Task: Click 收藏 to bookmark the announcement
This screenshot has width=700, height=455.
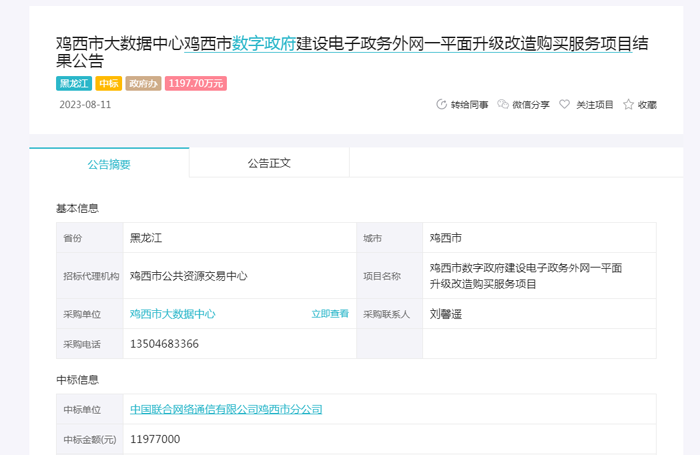Action: pos(647,105)
